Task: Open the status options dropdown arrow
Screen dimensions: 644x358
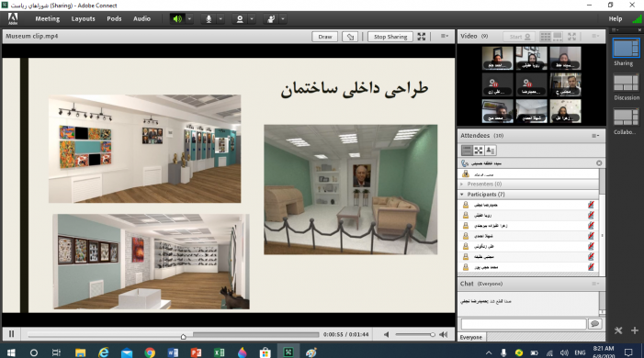Action: tap(283, 19)
